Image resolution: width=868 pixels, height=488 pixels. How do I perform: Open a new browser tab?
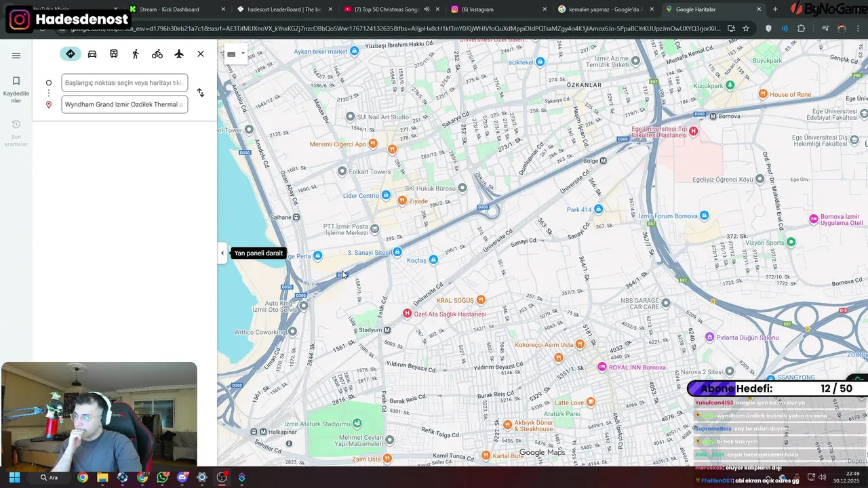(x=775, y=9)
